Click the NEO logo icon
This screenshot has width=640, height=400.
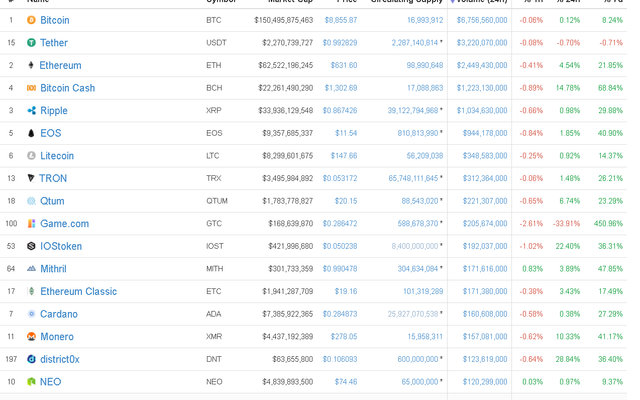pos(31,382)
